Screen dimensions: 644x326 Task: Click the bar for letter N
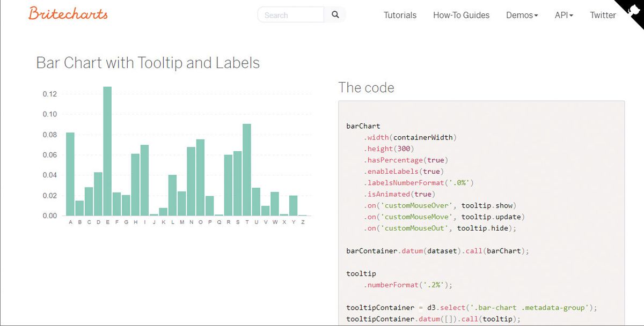click(x=191, y=181)
